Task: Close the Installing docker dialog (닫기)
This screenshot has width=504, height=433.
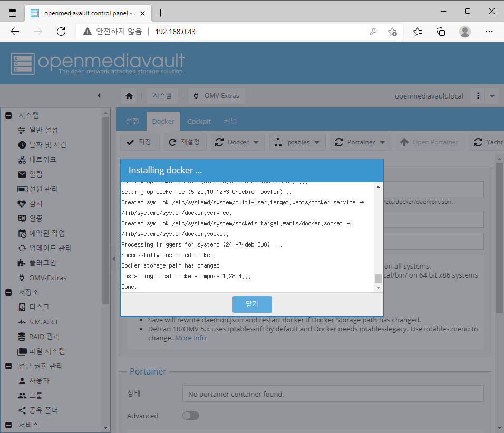Action: pyautogui.click(x=252, y=304)
